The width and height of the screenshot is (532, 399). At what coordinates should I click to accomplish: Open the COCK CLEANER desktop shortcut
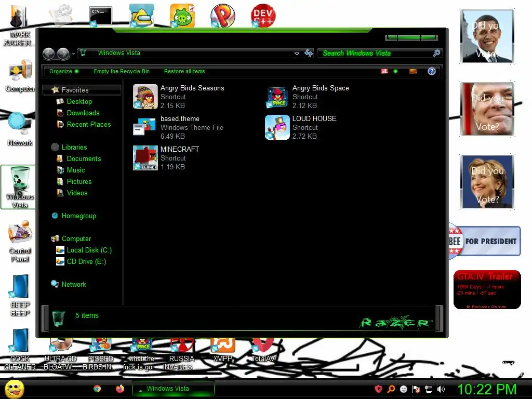coord(20,350)
